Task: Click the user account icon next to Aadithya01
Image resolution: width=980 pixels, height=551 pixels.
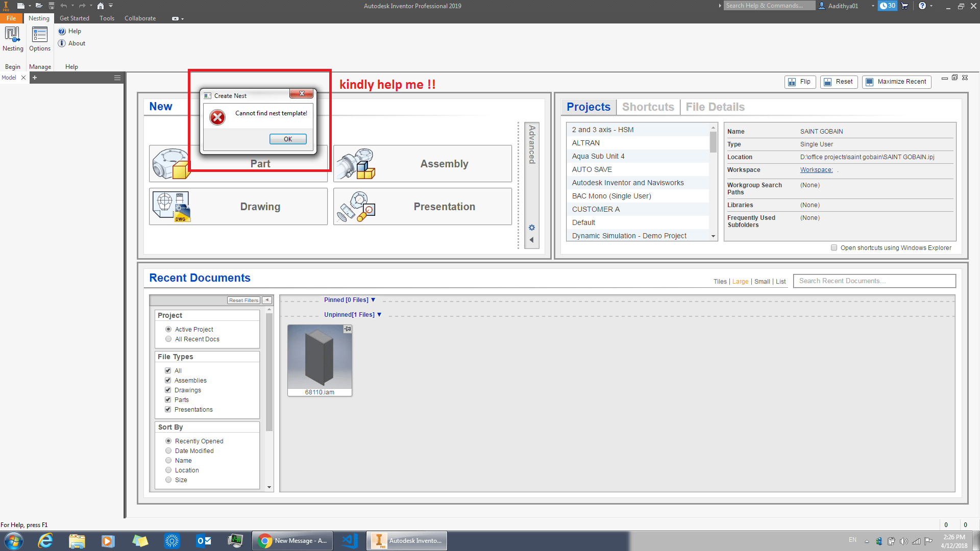Action: point(822,6)
